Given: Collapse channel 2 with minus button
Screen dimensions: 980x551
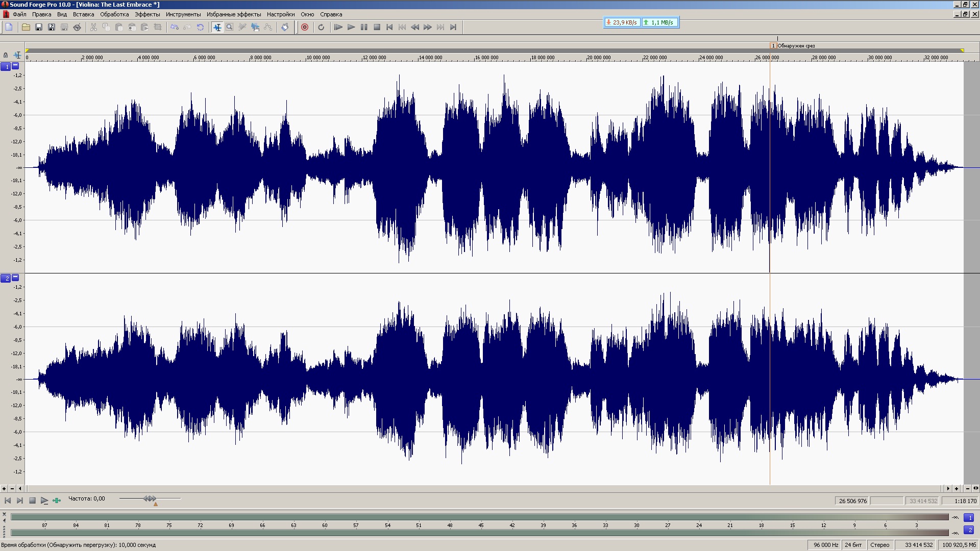Looking at the screenshot, I should (15, 278).
